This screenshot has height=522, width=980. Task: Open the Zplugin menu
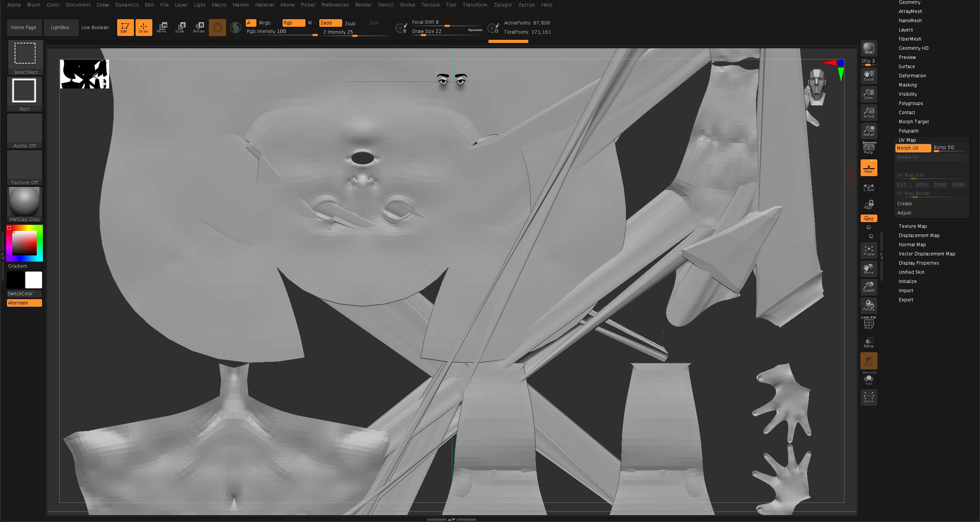[x=503, y=5]
